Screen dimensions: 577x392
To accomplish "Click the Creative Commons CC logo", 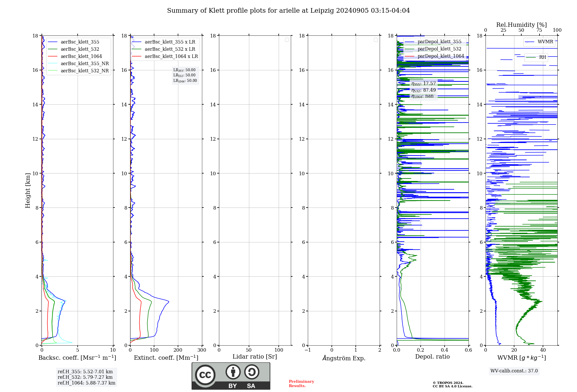I will (205, 375).
